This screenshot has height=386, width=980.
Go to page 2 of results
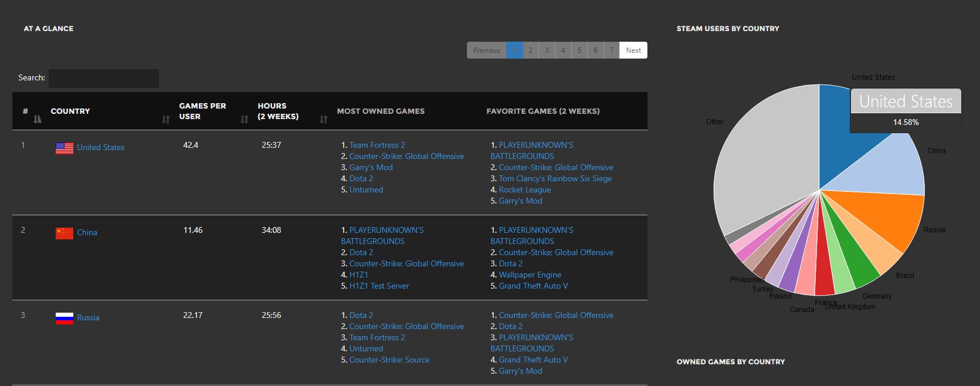[x=531, y=50]
